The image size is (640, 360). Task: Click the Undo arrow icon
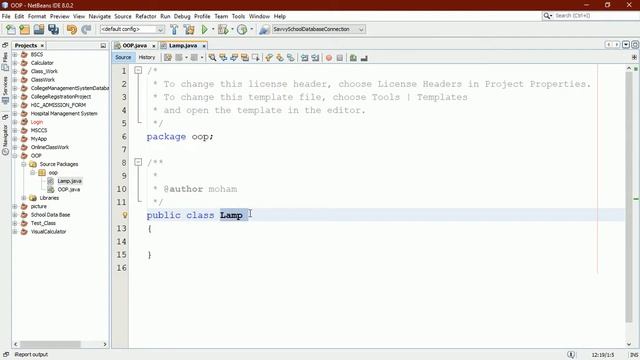(72, 29)
